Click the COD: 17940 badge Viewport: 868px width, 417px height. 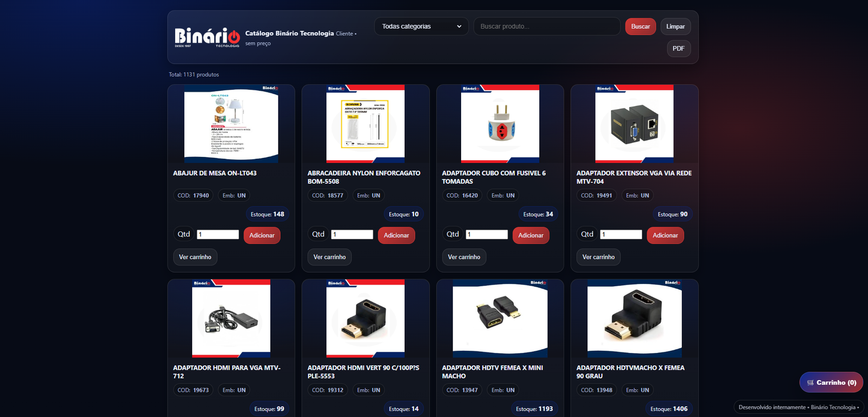[x=193, y=195]
